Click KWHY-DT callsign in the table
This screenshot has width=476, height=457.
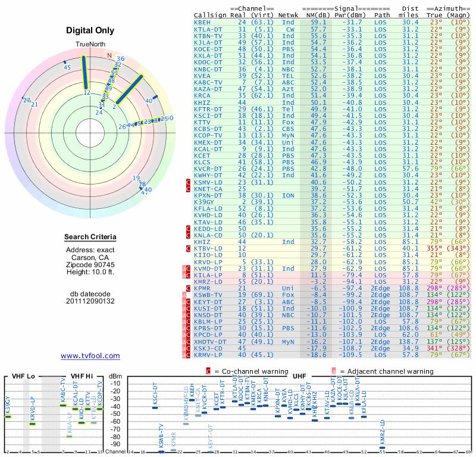[208, 175]
